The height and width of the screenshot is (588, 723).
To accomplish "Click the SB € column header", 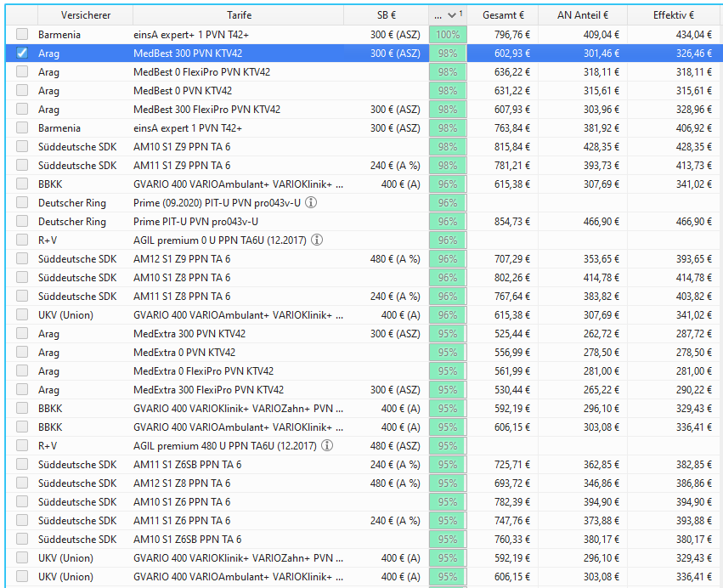I will coord(387,15).
